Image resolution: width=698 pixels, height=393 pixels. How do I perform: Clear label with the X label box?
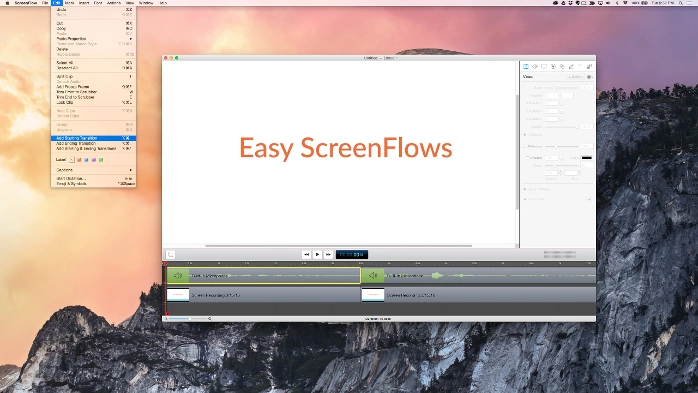point(71,160)
